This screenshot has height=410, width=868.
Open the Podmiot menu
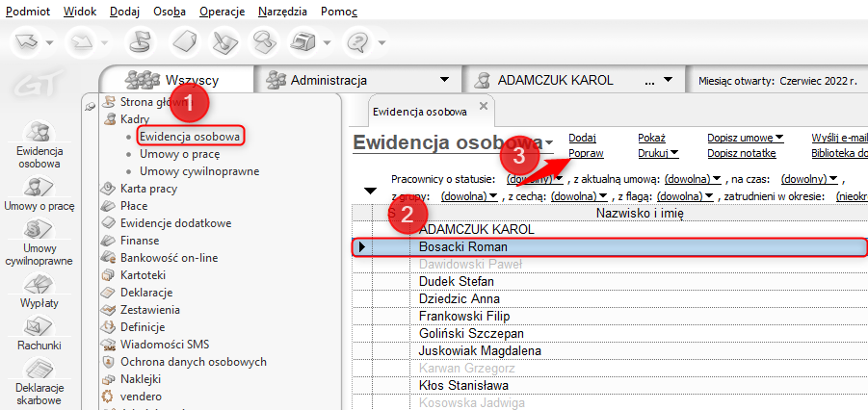click(x=28, y=12)
